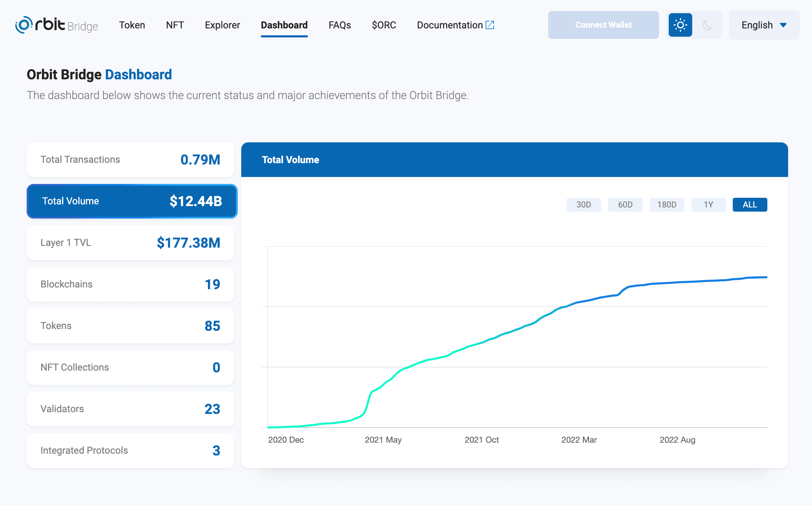812x505 pixels.
Task: Open the Explorer page
Action: point(222,25)
